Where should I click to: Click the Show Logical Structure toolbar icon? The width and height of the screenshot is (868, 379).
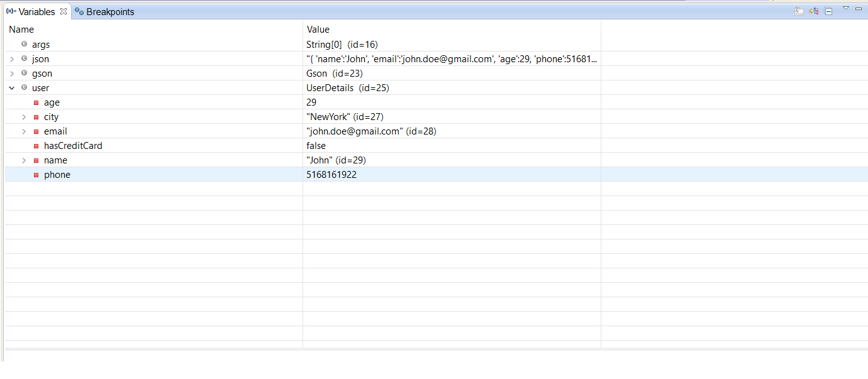[x=798, y=11]
